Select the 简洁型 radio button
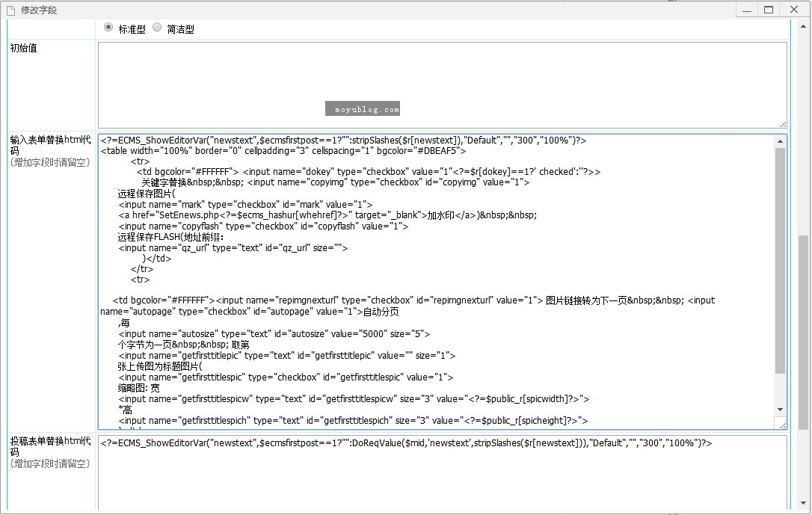Image resolution: width=812 pixels, height=515 pixels. [x=157, y=28]
